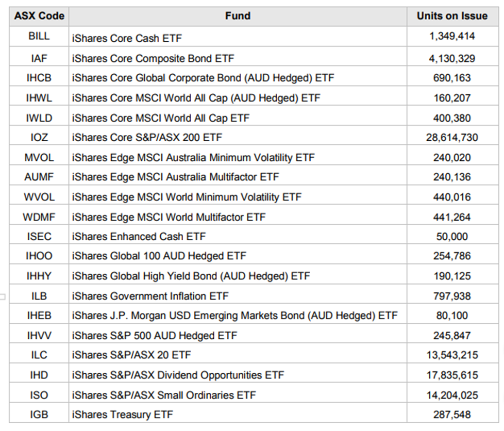
Task: Click iShares S&P/ASX Dividend Opportunities ETF
Action: [x=178, y=375]
